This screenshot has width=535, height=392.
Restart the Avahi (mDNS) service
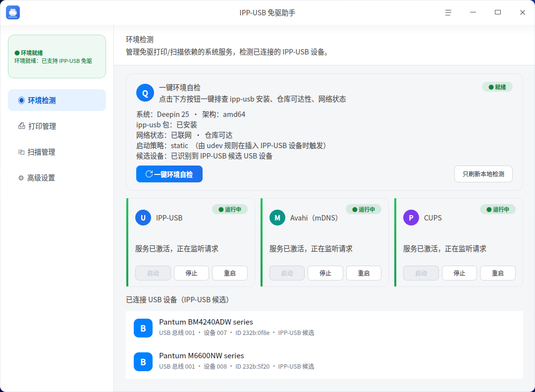[364, 273]
